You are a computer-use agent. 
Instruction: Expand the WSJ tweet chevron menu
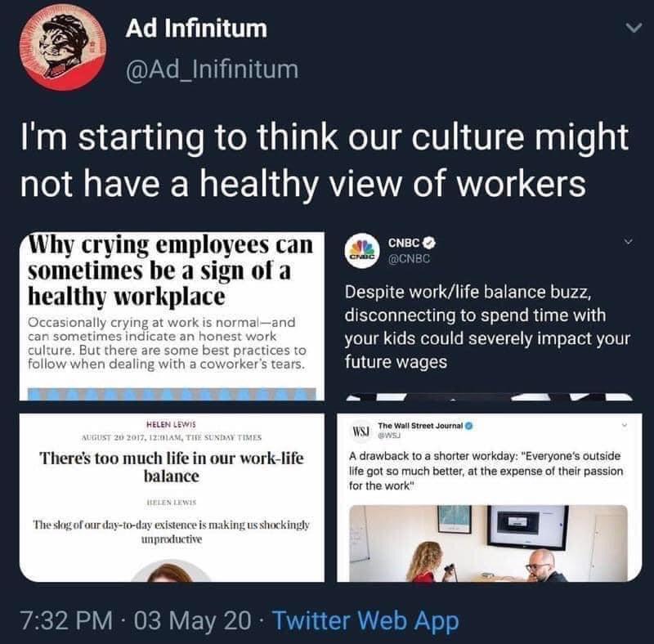625,425
